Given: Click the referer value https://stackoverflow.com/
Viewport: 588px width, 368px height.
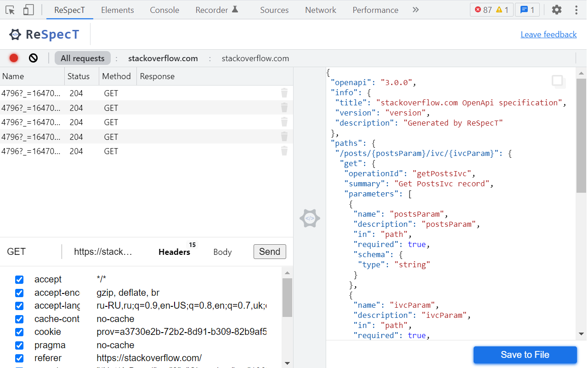Looking at the screenshot, I should point(149,358).
